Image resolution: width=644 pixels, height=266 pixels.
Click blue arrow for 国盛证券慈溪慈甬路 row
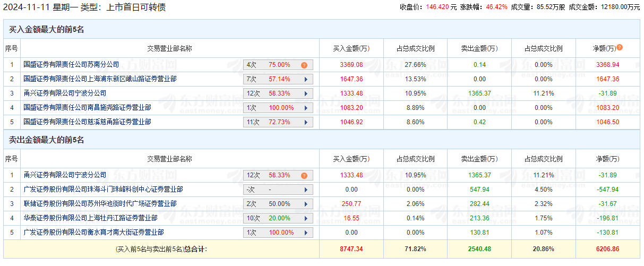(306, 122)
